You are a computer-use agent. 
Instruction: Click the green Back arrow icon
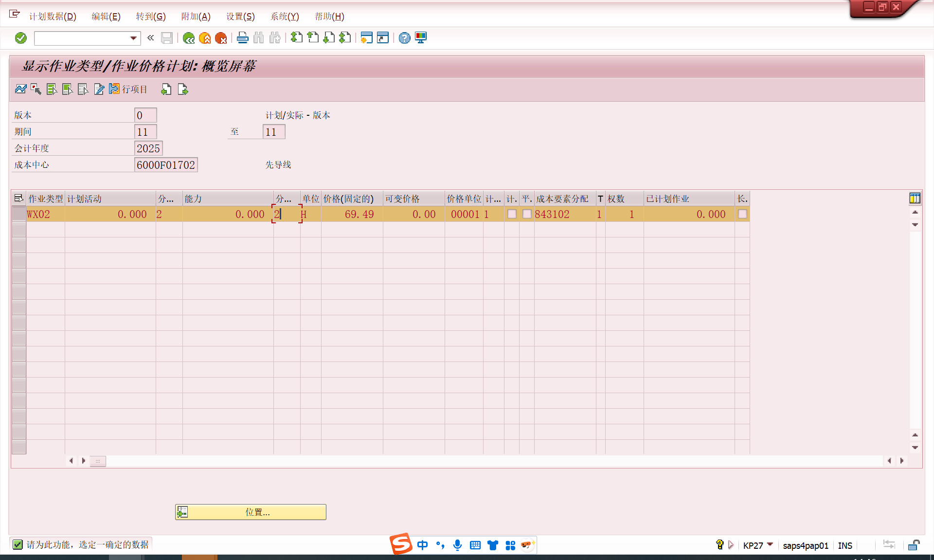[x=189, y=38]
